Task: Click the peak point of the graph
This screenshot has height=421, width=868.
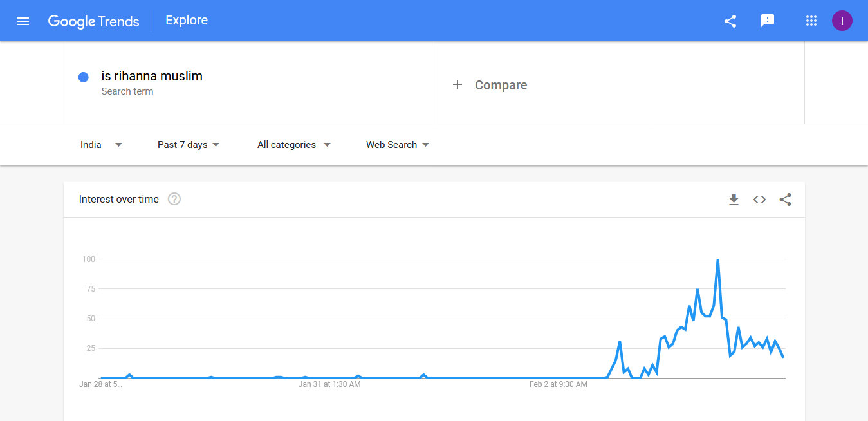Action: (717, 259)
